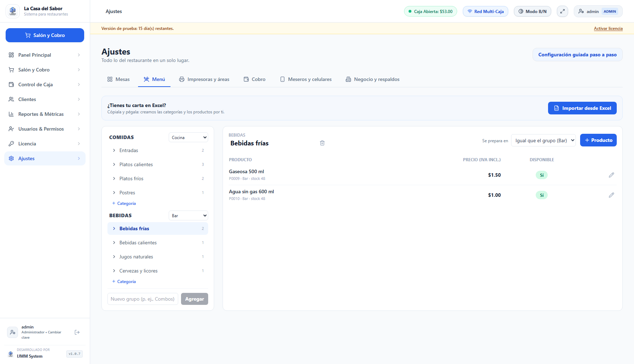Click La Casa del Sabor logo icon
Viewport: 634px width, 364px height.
click(13, 11)
